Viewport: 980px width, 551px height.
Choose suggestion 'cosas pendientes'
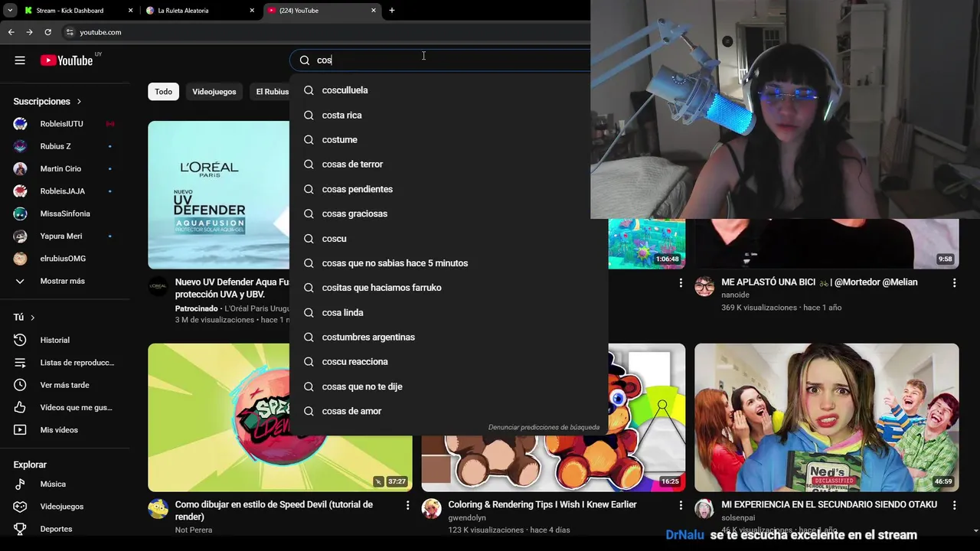point(449,189)
